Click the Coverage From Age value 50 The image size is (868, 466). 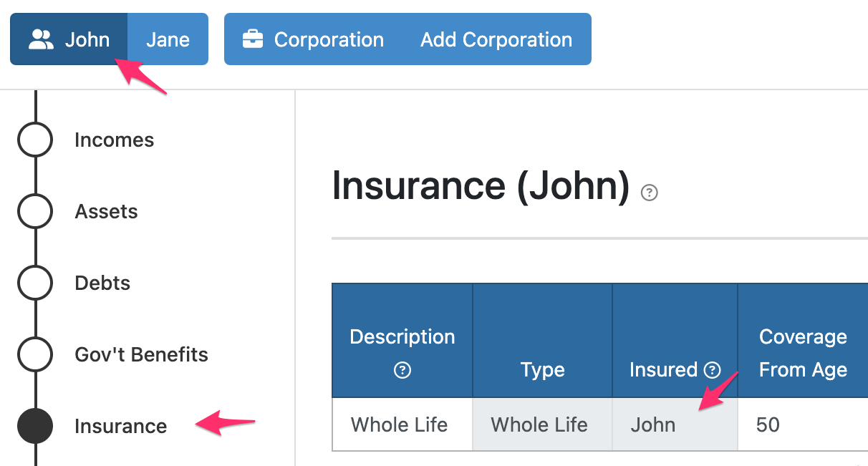click(x=768, y=424)
